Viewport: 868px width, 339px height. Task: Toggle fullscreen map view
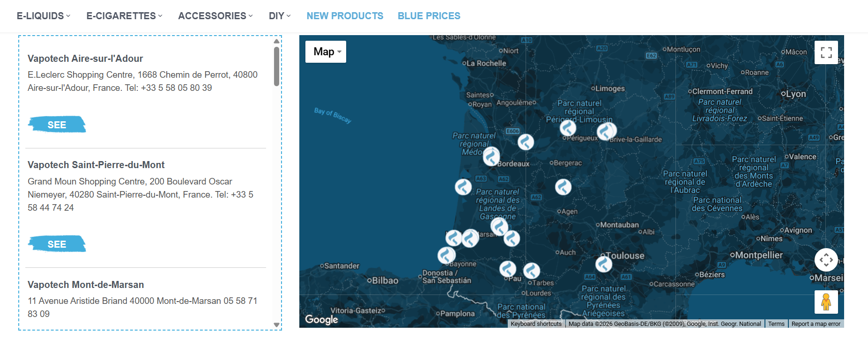(826, 52)
